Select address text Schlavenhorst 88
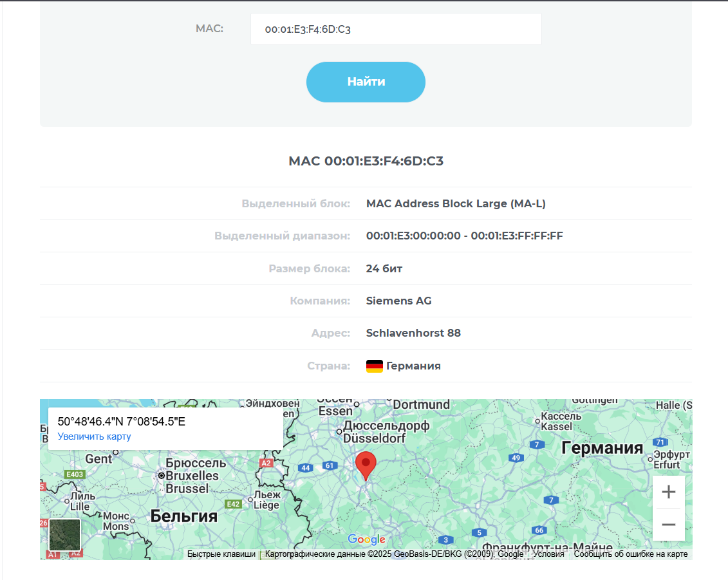Screen dimensions: 728x580 coord(413,333)
